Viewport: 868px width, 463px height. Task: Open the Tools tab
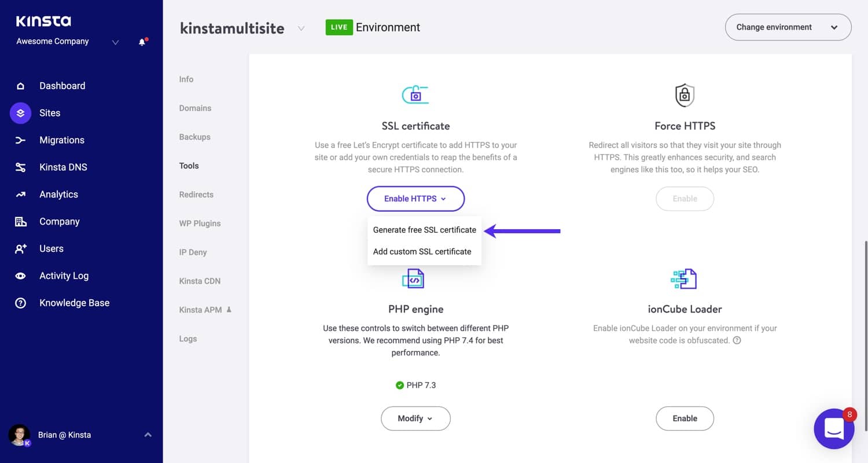[x=189, y=166]
